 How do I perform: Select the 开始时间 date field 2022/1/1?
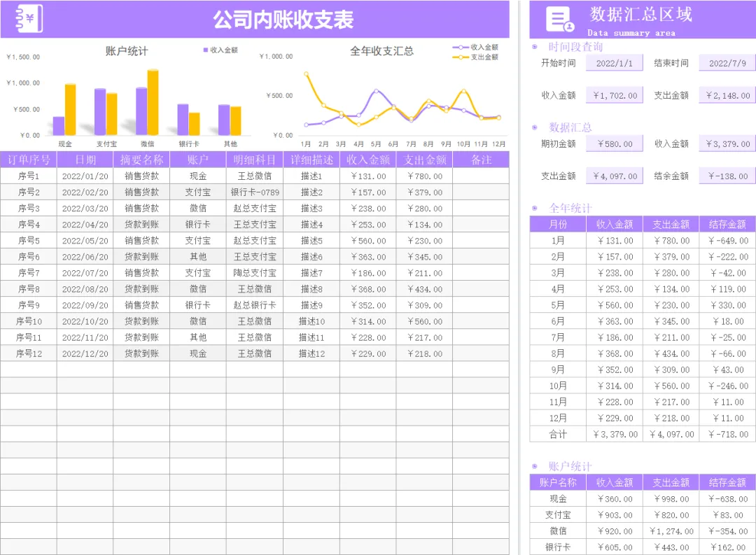(615, 63)
